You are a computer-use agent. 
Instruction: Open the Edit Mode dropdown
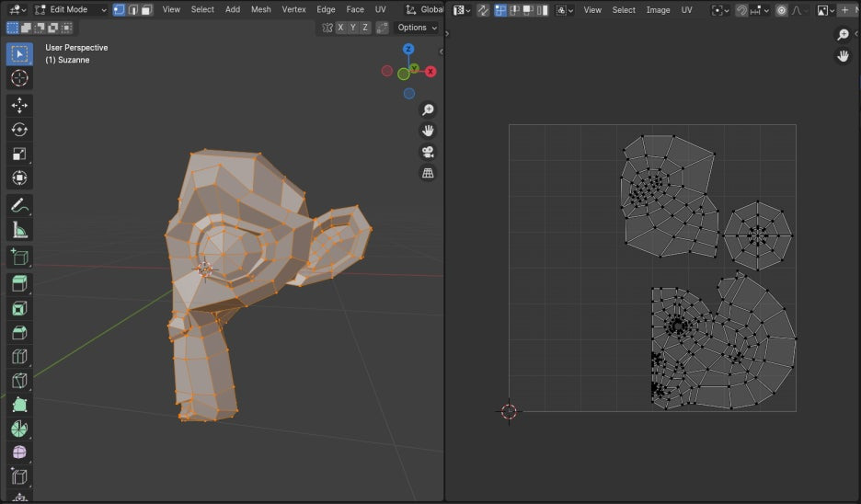[x=70, y=10]
